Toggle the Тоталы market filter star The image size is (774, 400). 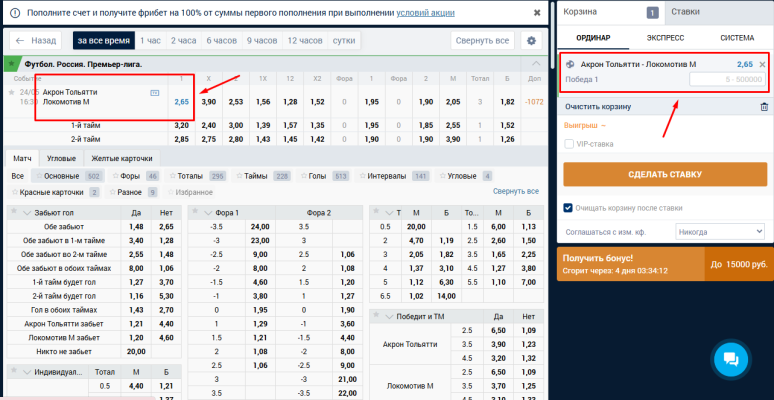pyautogui.click(x=172, y=176)
